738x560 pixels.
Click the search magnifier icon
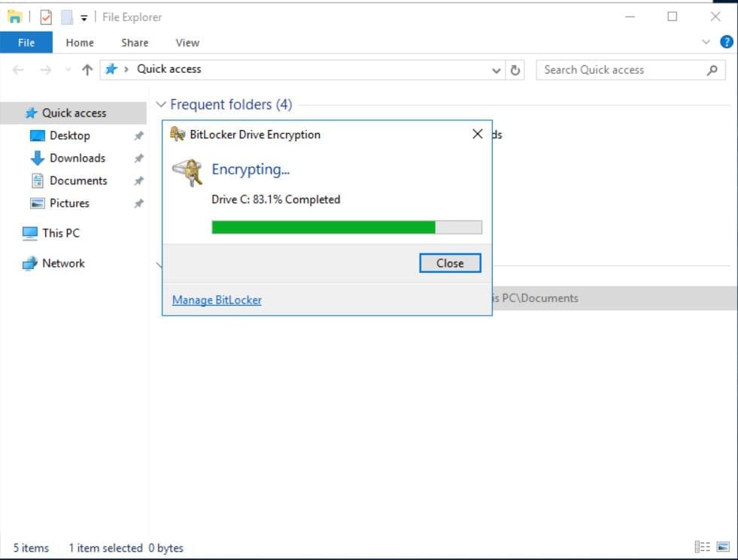tap(712, 70)
